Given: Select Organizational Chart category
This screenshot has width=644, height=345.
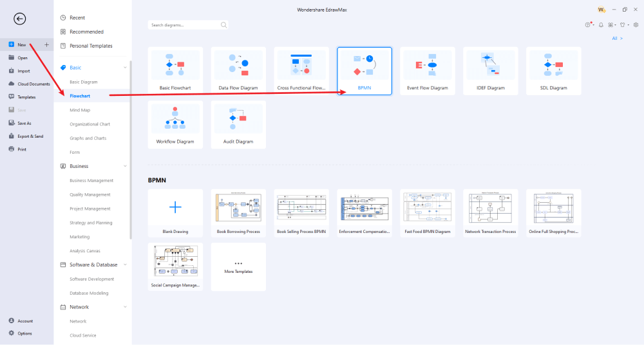Looking at the screenshot, I should pos(90,124).
